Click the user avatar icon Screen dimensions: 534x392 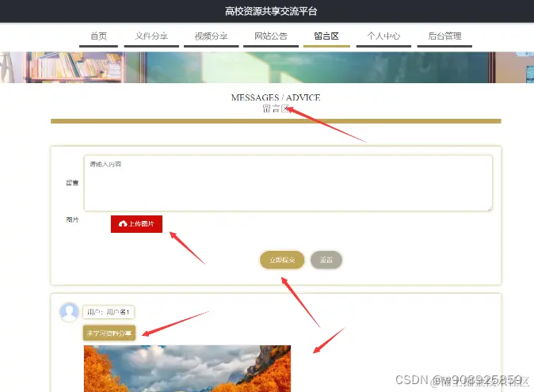(69, 312)
